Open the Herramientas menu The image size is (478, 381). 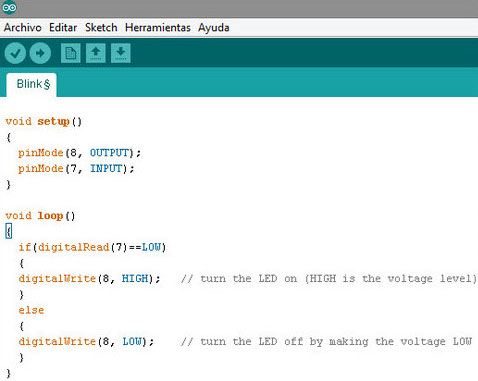pos(158,27)
